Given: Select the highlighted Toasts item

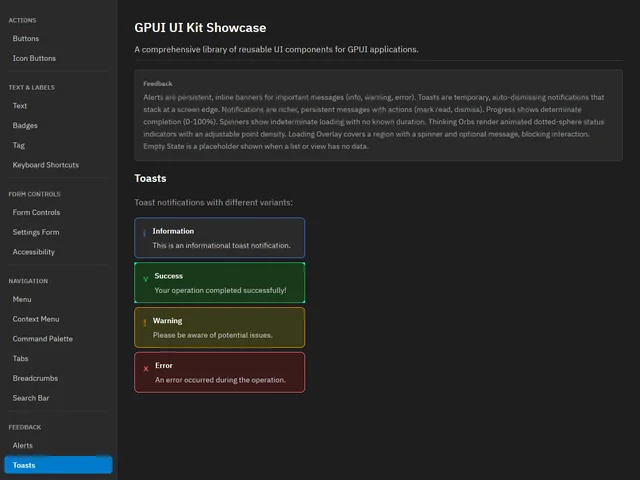Looking at the screenshot, I should pos(58,465).
